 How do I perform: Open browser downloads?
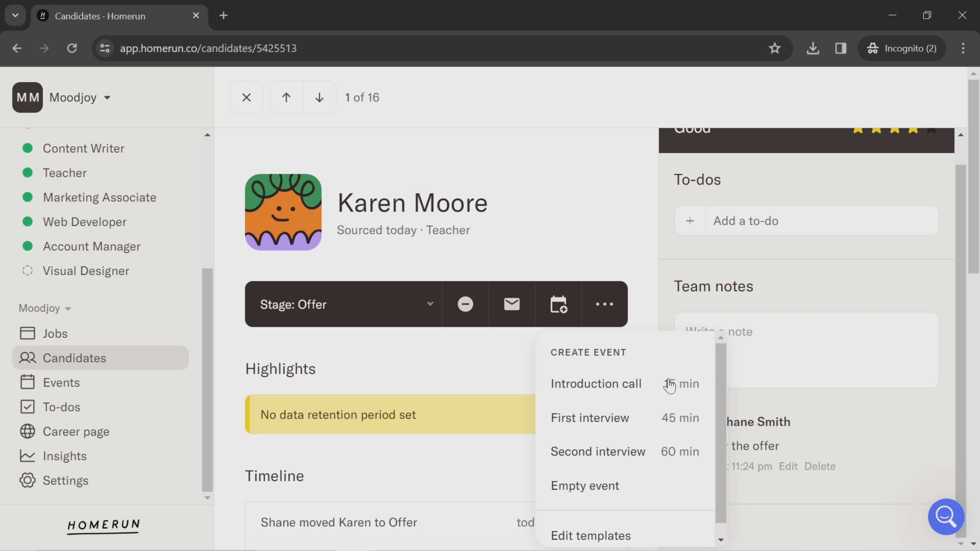pos(813,48)
